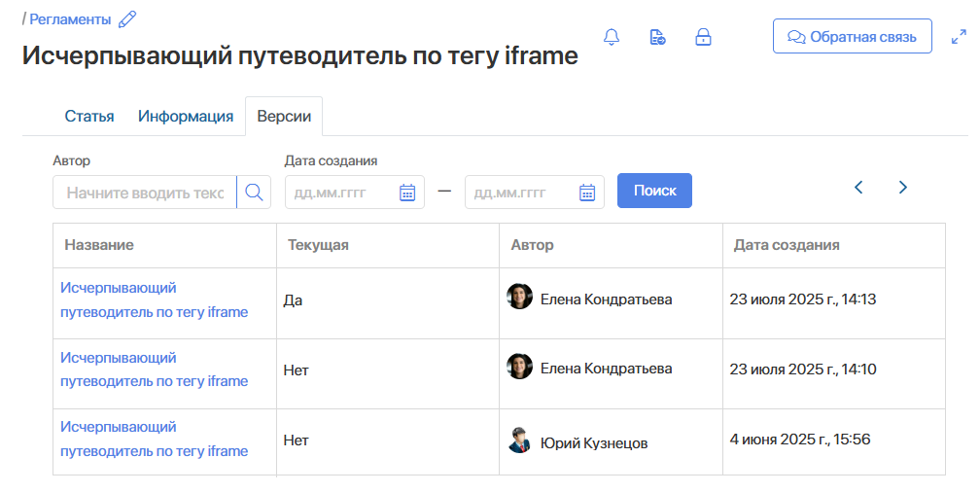980x493 pixels.
Task: Expand article to fullscreen with arrows icon
Action: click(x=959, y=37)
